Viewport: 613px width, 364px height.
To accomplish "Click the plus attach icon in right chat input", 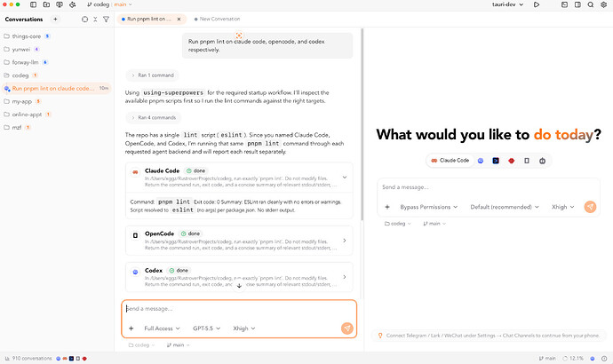I will [x=387, y=207].
